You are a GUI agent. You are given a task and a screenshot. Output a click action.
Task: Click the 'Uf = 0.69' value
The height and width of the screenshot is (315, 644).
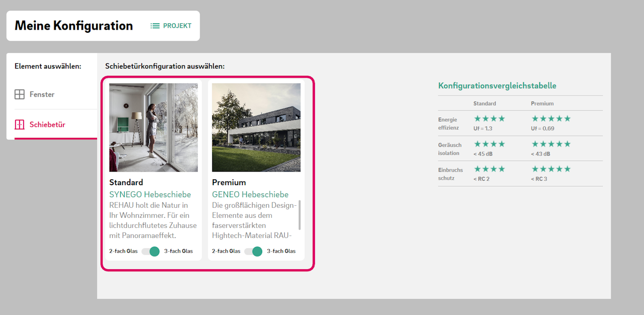click(x=543, y=129)
